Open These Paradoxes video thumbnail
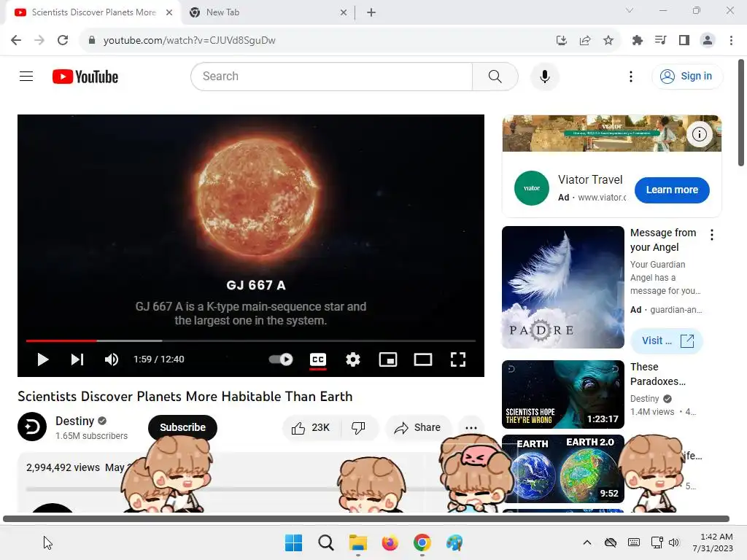Image resolution: width=747 pixels, height=560 pixels. point(563,394)
